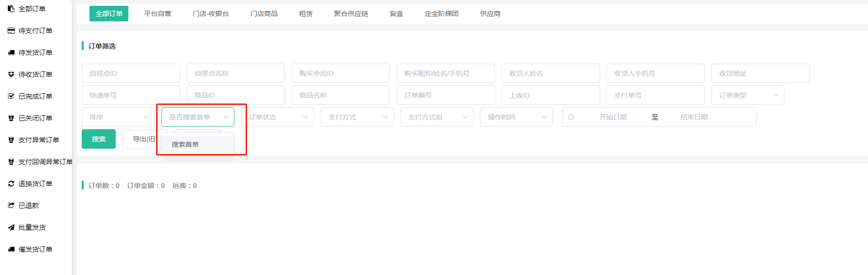Open the 支付方式组 dropdown
The image size is (868, 275).
(437, 117)
